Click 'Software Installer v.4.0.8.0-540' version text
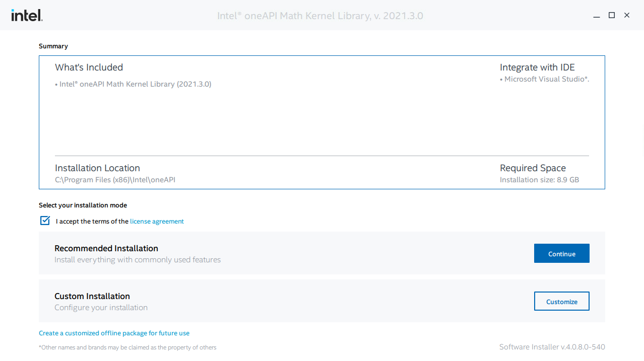The image size is (644, 361). pos(552,347)
